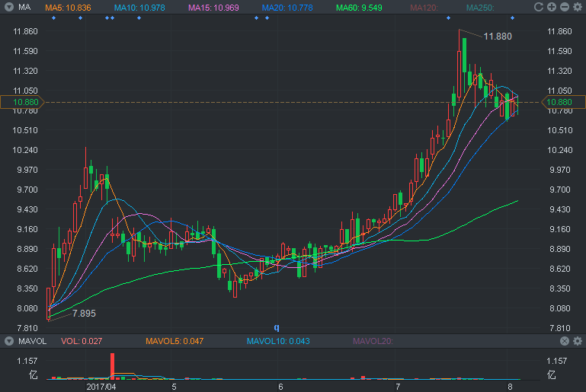Zoom out with the minus icon
This screenshot has width=586, height=392.
[x=565, y=7]
